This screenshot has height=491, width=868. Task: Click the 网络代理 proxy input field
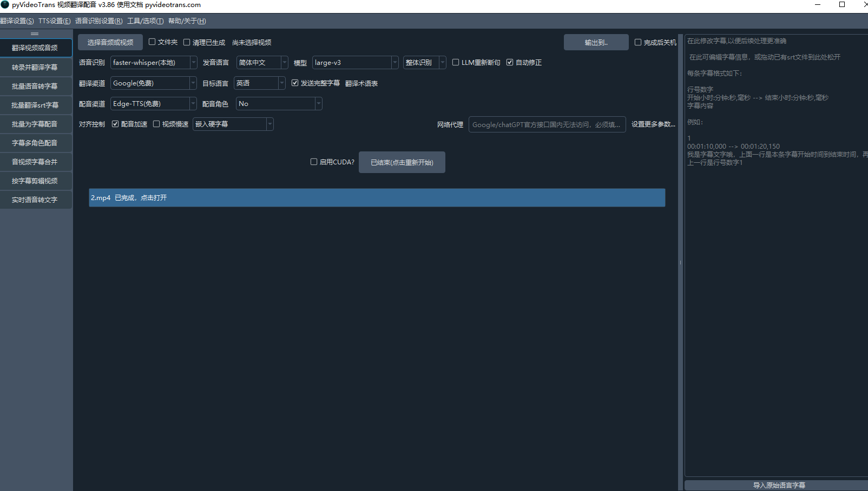click(x=547, y=124)
